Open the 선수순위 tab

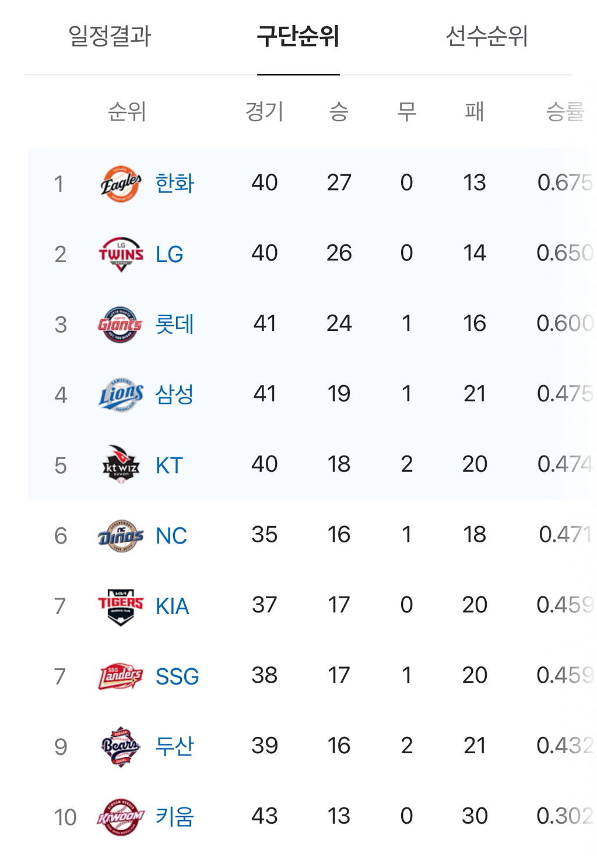[486, 36]
